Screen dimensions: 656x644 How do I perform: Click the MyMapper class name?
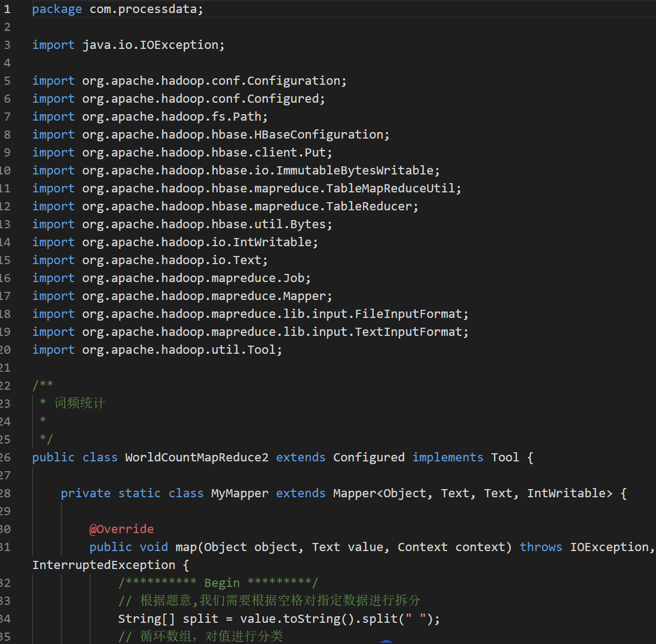[x=240, y=493]
